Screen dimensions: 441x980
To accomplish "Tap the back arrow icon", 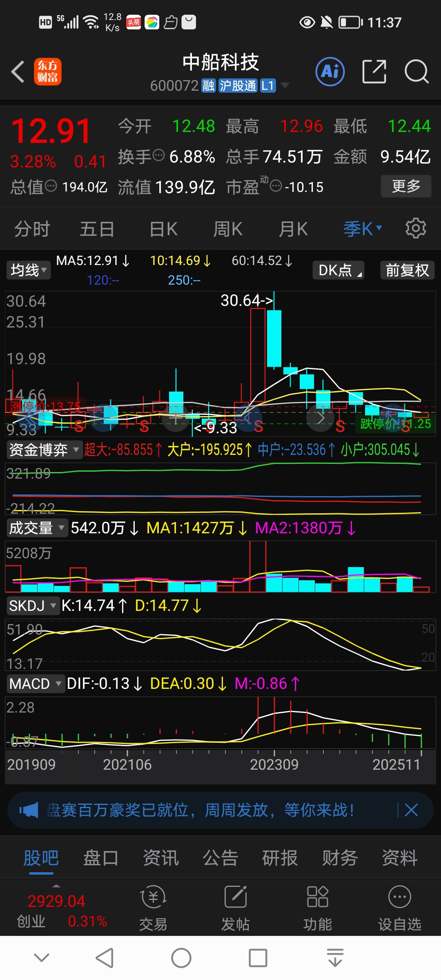I will (18, 72).
